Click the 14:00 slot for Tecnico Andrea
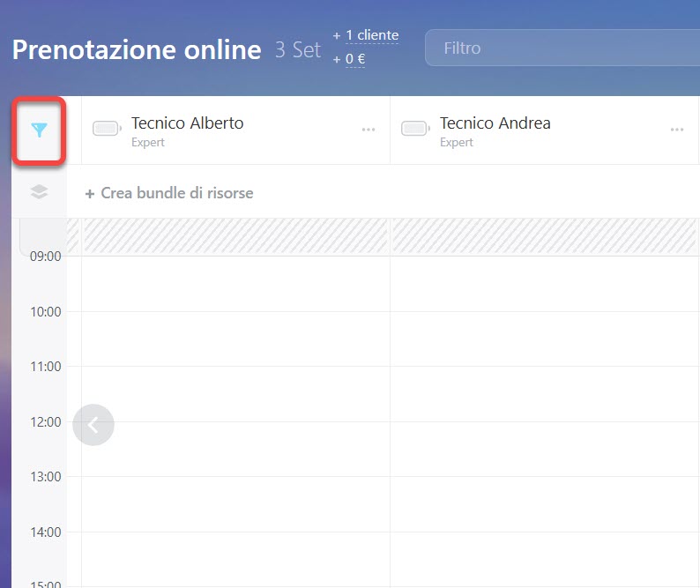Image resolution: width=700 pixels, height=588 pixels. coord(544,558)
